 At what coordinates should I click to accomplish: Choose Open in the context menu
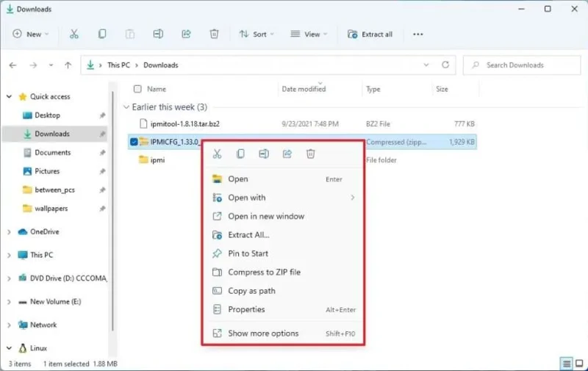(x=283, y=179)
